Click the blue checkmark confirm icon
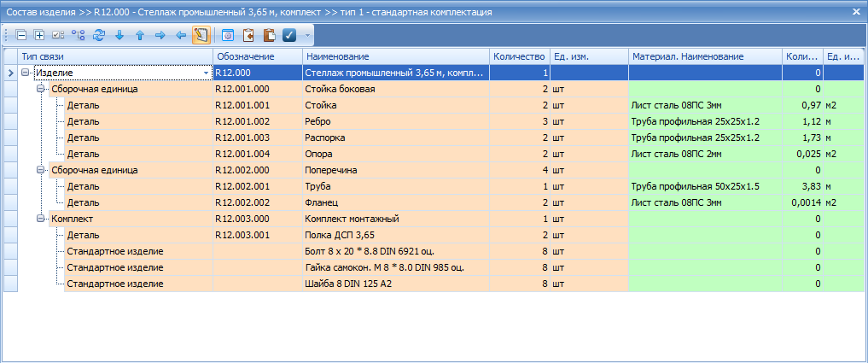Viewport: 868px width, 363px height. tap(289, 36)
